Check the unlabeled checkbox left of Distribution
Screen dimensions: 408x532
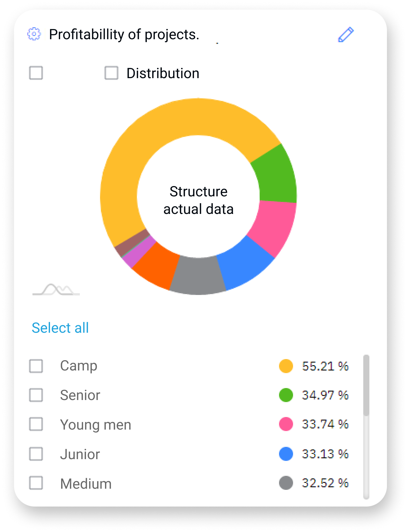[x=36, y=73]
